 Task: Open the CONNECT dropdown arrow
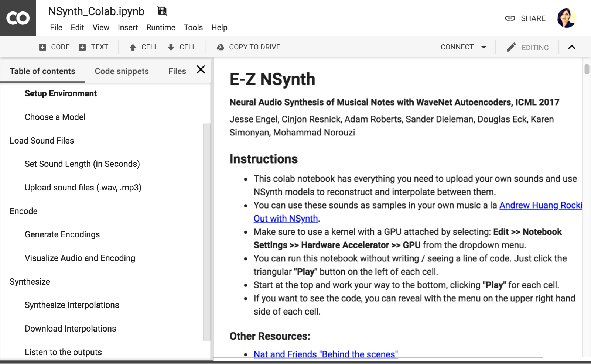click(x=484, y=47)
